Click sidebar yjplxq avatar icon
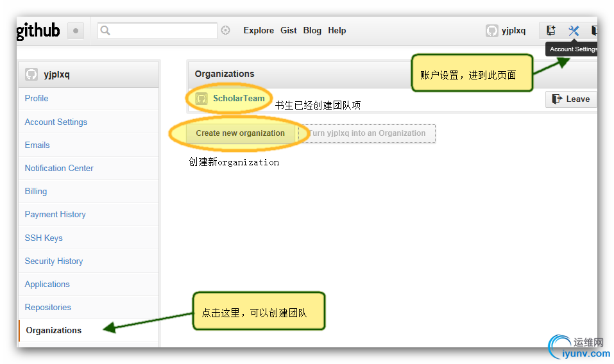 coord(31,74)
